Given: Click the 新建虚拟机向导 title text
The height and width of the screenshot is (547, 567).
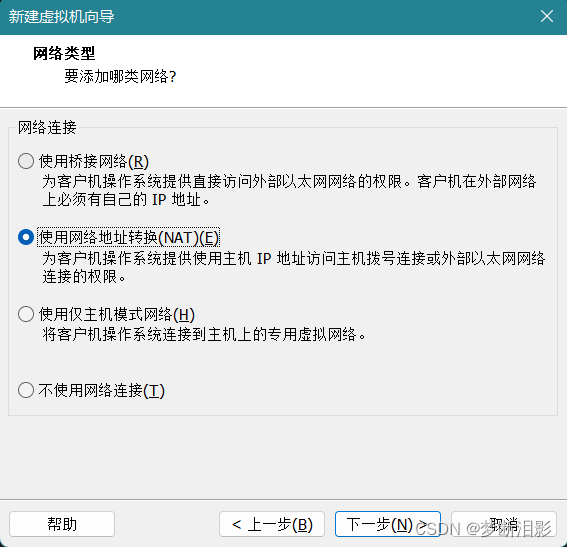Looking at the screenshot, I should point(61,17).
